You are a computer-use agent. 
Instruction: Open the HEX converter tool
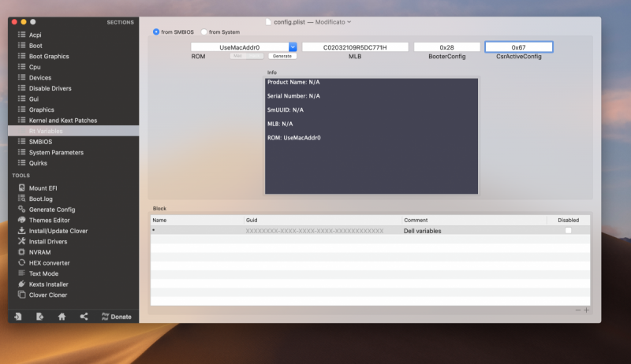49,263
